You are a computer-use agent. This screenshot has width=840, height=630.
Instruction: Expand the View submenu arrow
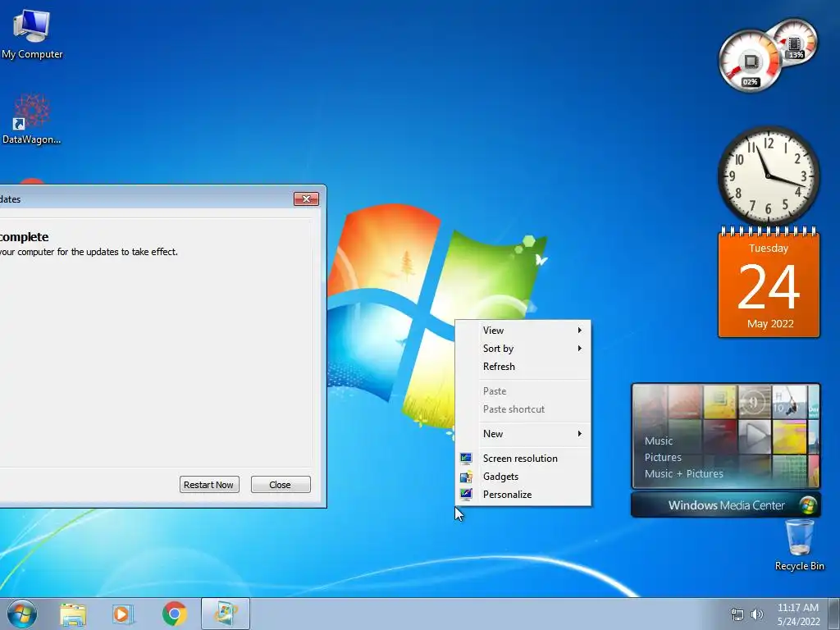[x=580, y=331]
